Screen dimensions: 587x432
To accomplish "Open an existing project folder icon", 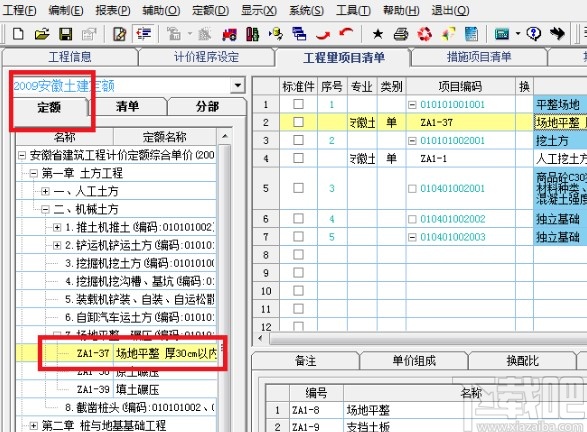I will pos(42,34).
